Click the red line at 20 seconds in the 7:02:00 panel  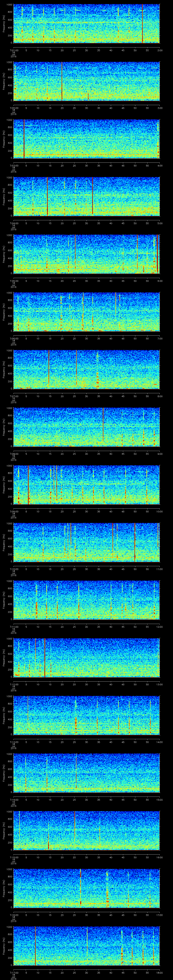pyautogui.click(x=62, y=81)
